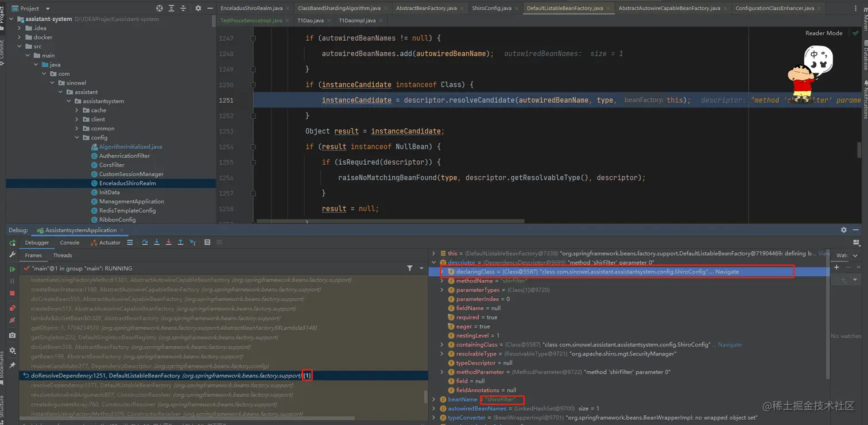Expand the resolvableType variable node
The width and height of the screenshot is (868, 425).
pos(442,354)
